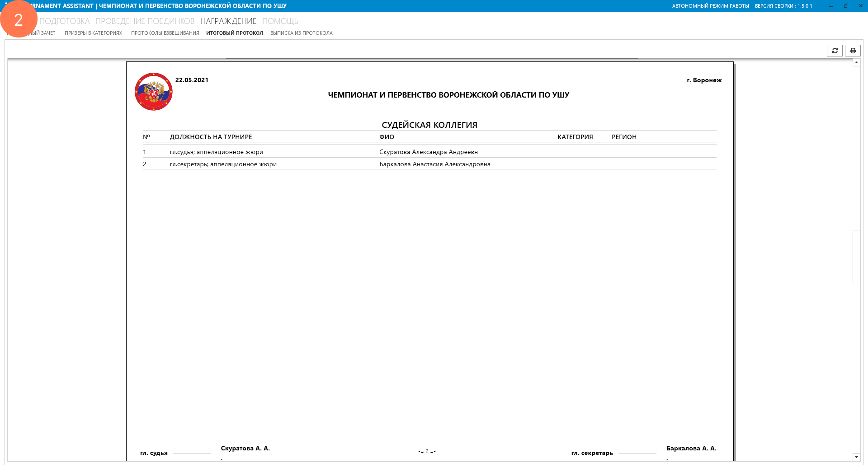Image resolution: width=868 pixels, height=468 pixels.
Task: Select the ИТОГОВЫЙ ПРОТОКОЛ tab
Action: (x=235, y=33)
